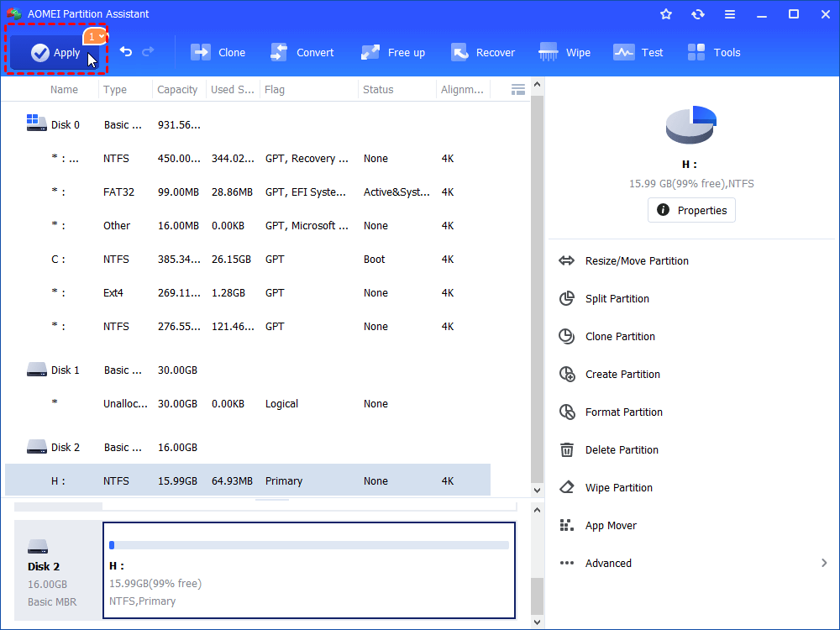Viewport: 840px width, 630px height.
Task: Click the Split Partition pie icon
Action: click(x=566, y=298)
